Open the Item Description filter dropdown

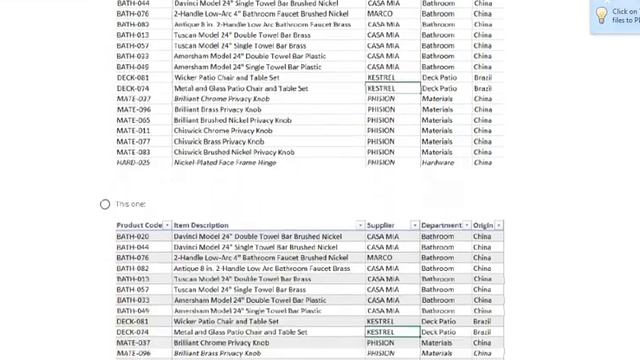point(360,225)
